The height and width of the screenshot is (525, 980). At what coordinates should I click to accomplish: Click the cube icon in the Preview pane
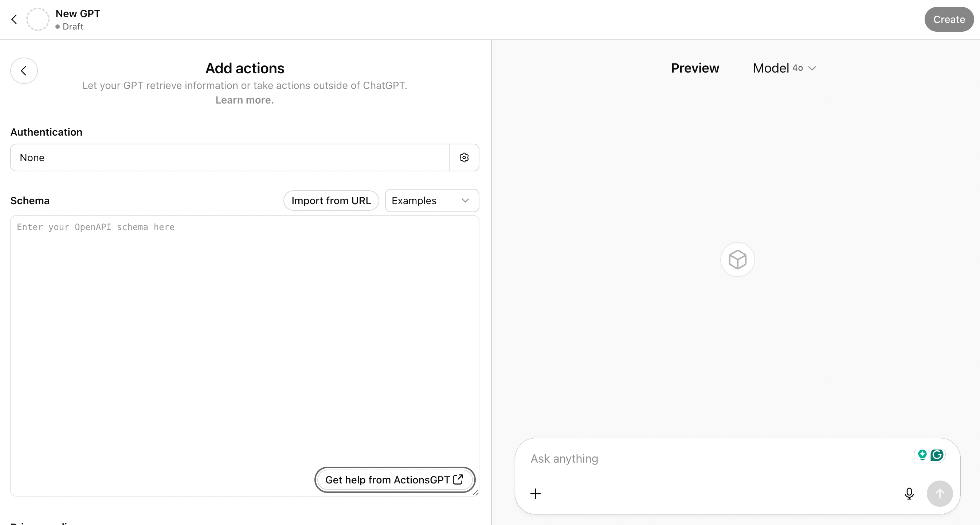(x=737, y=260)
